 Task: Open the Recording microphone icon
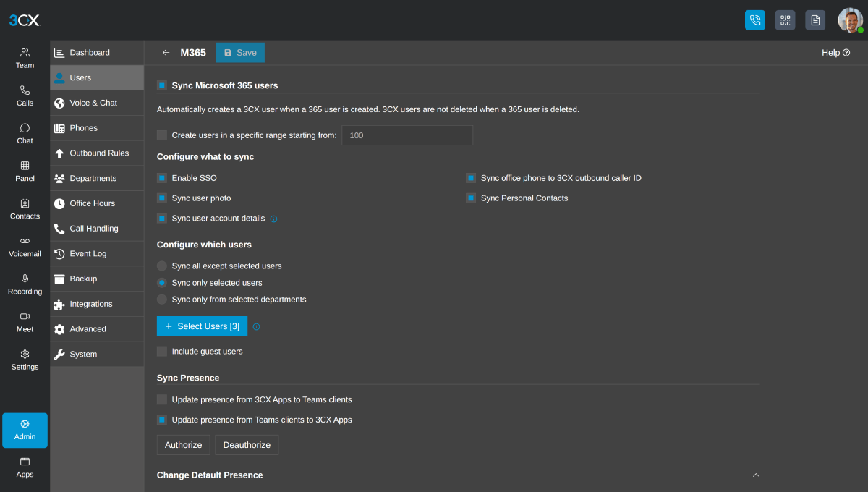(x=25, y=279)
